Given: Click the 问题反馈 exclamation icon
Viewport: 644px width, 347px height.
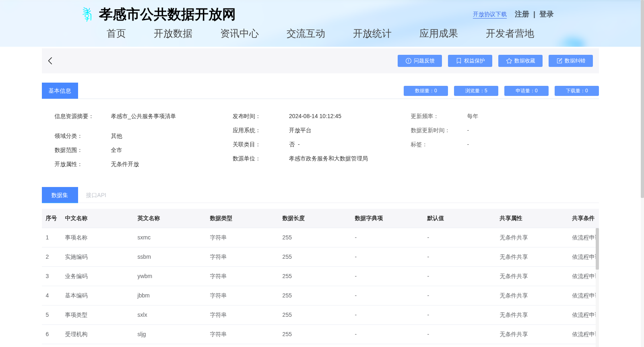Looking at the screenshot, I should [x=409, y=61].
